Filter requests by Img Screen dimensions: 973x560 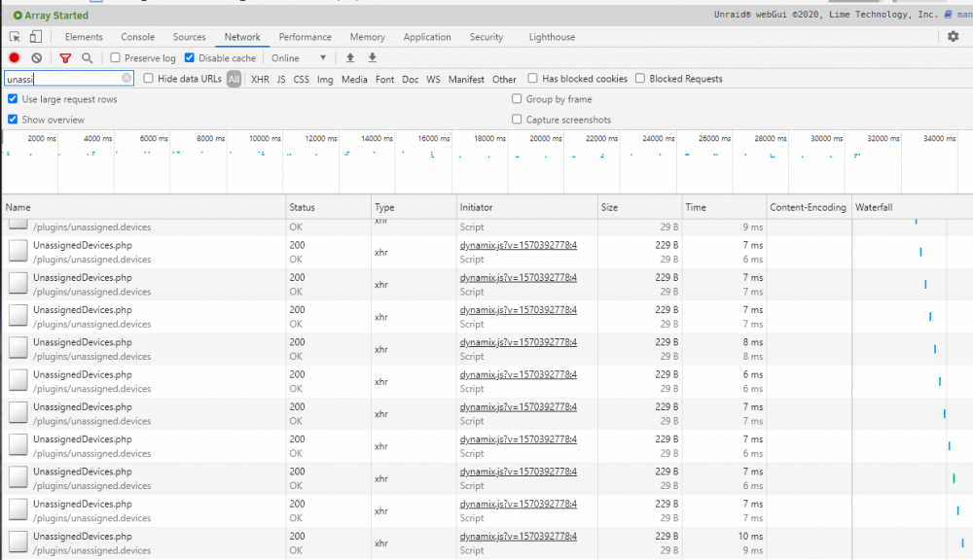pos(325,79)
